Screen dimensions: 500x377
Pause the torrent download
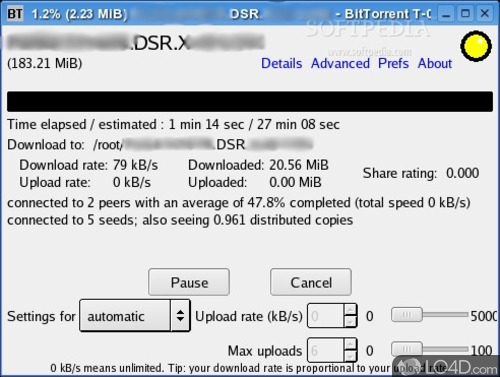pyautogui.click(x=189, y=282)
